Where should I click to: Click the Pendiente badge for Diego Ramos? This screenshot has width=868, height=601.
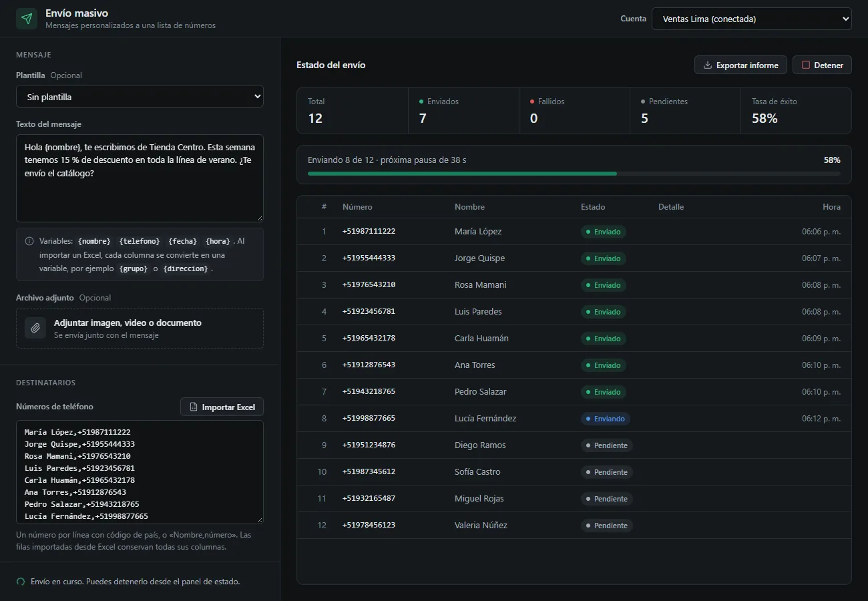[607, 445]
